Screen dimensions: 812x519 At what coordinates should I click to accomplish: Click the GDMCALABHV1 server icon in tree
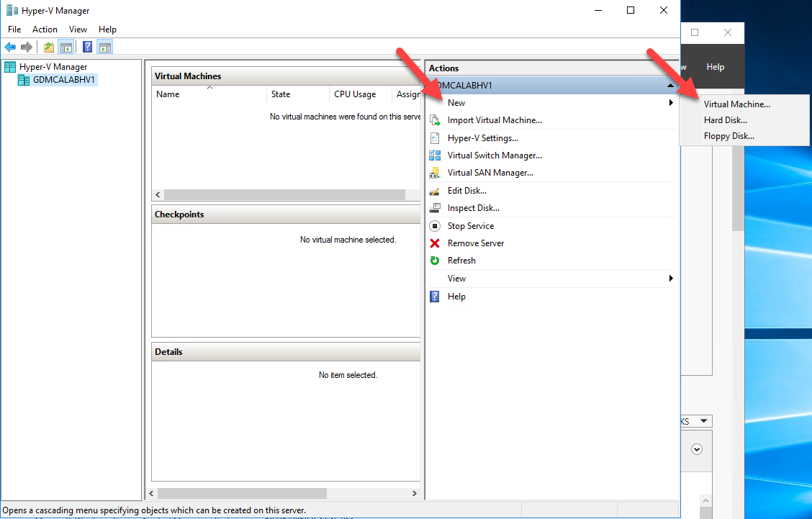(24, 80)
